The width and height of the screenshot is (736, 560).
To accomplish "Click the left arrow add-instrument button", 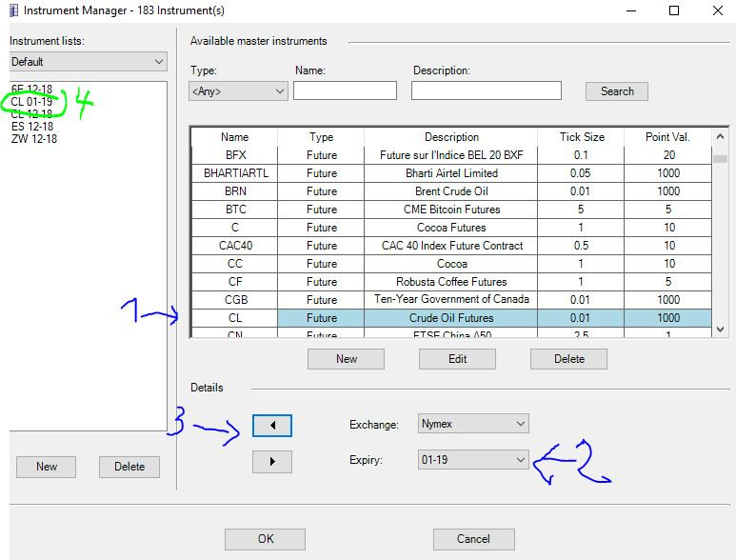I will click(x=271, y=426).
